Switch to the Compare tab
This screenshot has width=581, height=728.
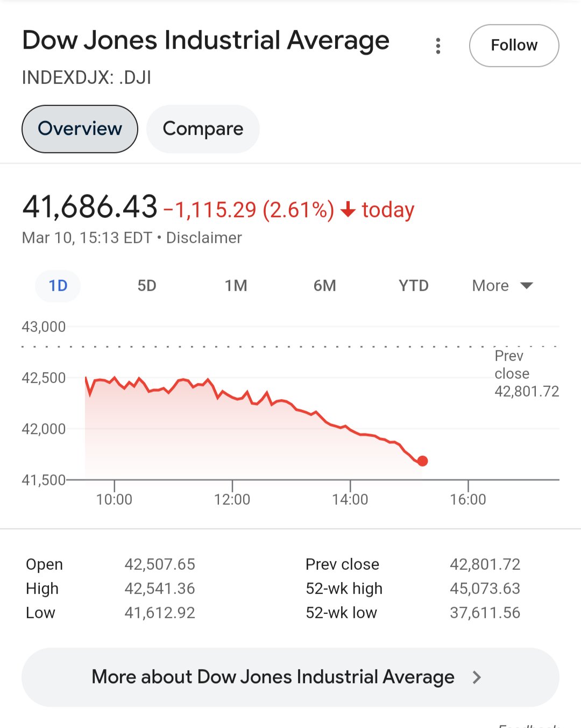point(203,129)
